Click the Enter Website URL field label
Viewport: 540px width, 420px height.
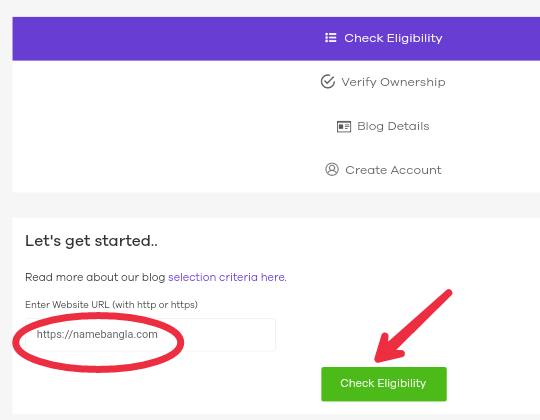tap(111, 305)
